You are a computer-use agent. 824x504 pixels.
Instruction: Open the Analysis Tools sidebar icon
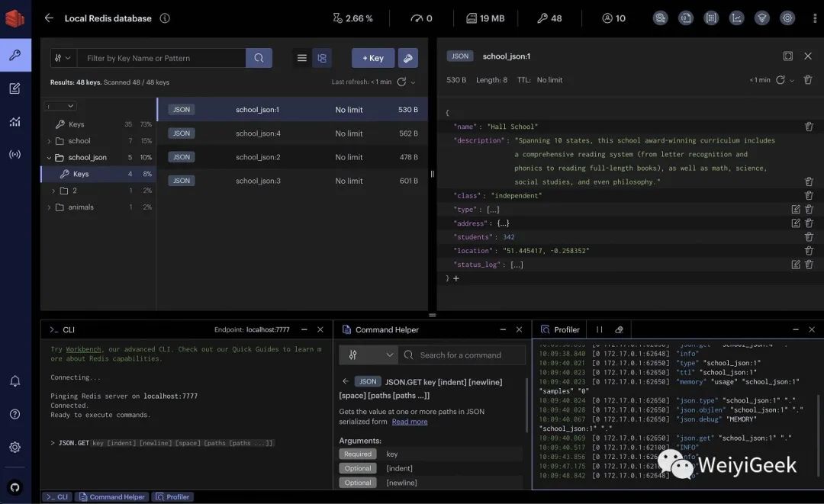click(14, 121)
